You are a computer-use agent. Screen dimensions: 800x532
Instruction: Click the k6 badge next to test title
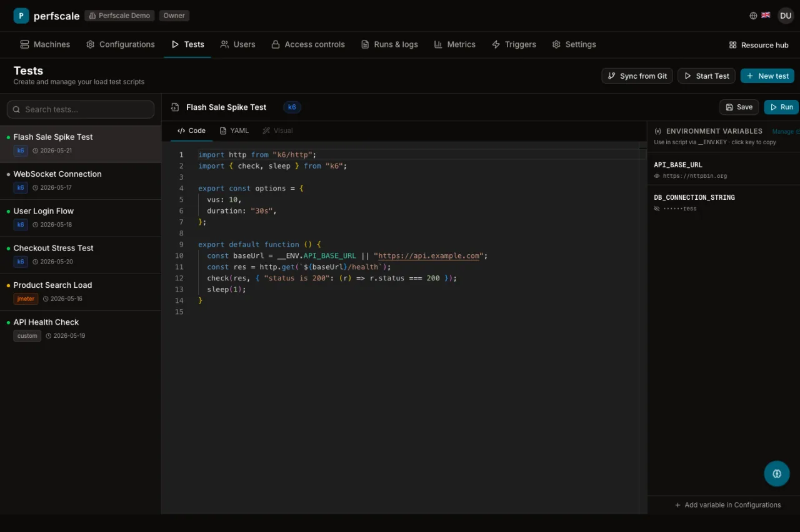(292, 107)
